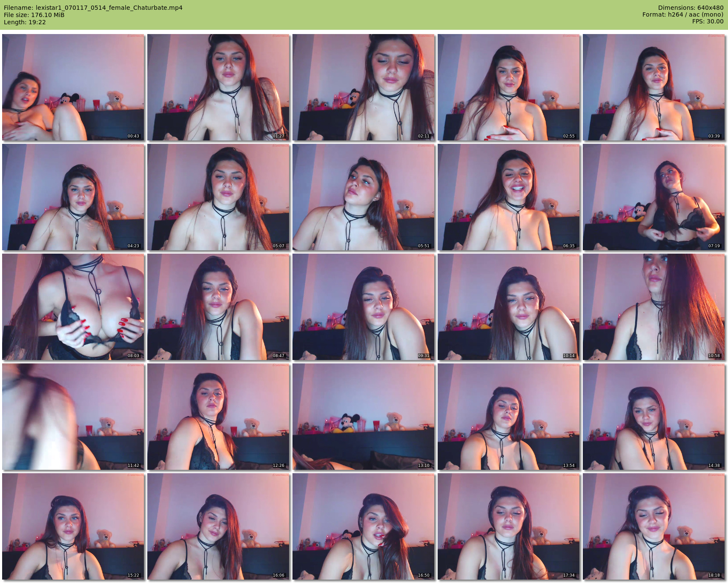Open the thumbnail marked 16:50
Screen dimensions: 728x583
[364, 526]
